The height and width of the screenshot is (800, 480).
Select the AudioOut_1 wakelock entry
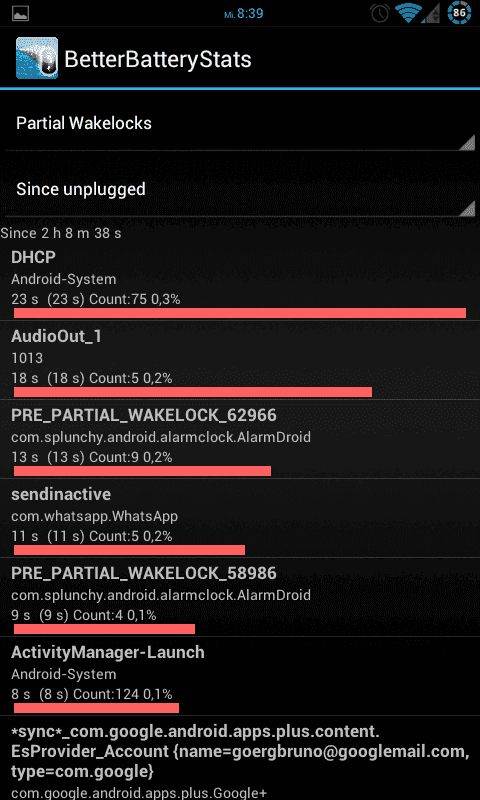[240, 360]
